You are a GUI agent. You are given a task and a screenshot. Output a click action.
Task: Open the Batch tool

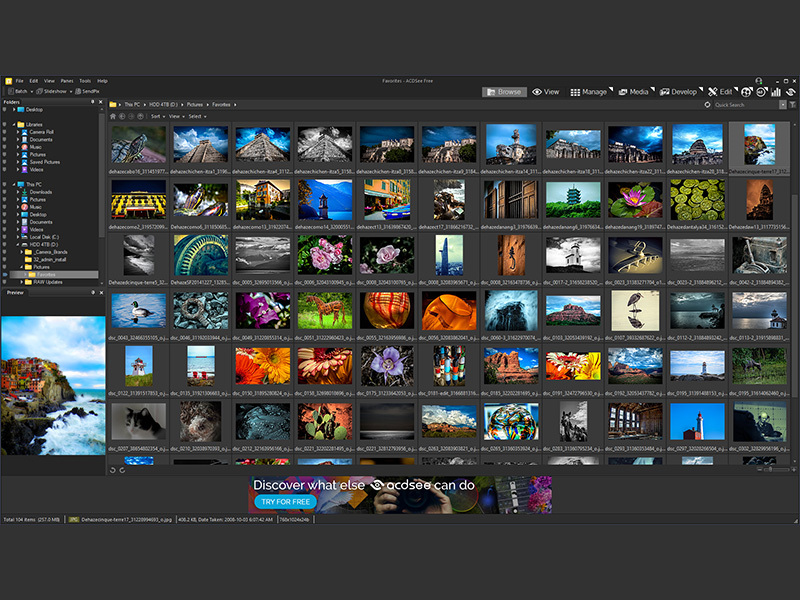pyautogui.click(x=18, y=91)
